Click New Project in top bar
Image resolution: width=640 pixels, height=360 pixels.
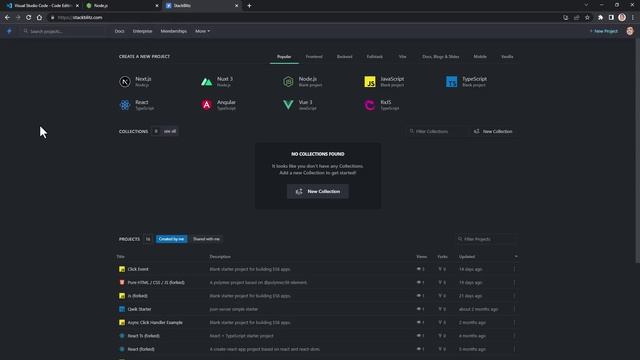tap(604, 31)
